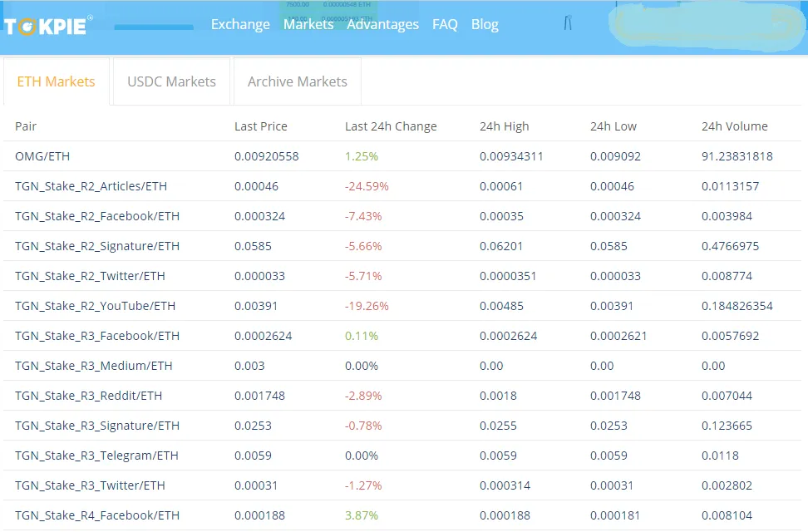Click 24h high 0.06201

501,246
